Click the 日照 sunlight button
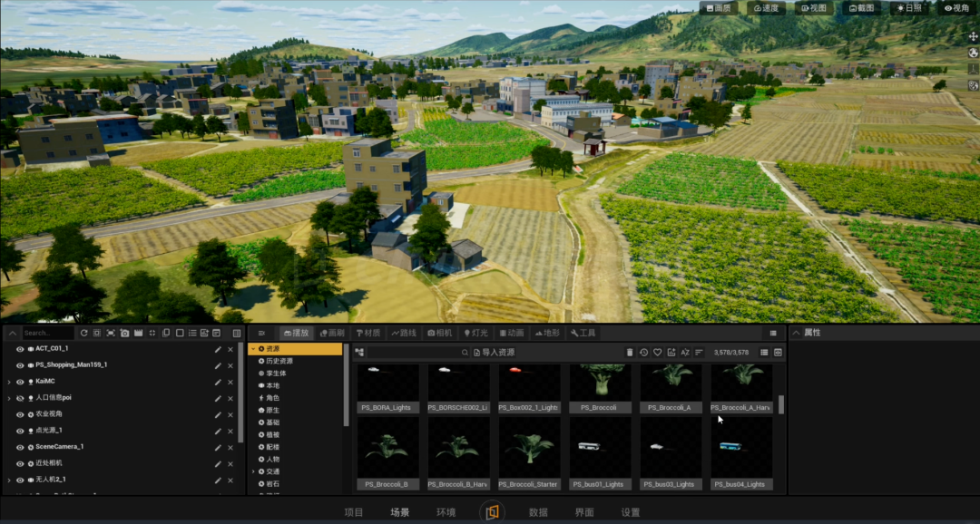Image resolution: width=980 pixels, height=524 pixels. click(x=909, y=8)
